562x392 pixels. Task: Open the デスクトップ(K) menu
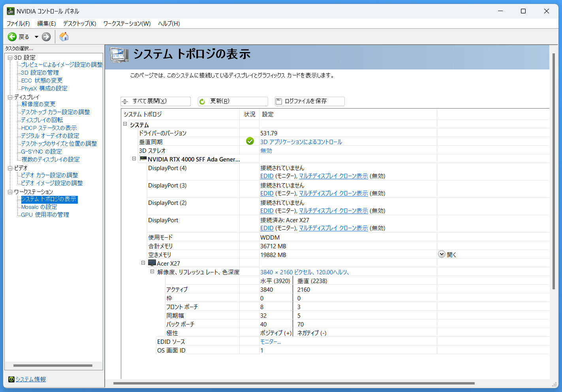(80, 24)
